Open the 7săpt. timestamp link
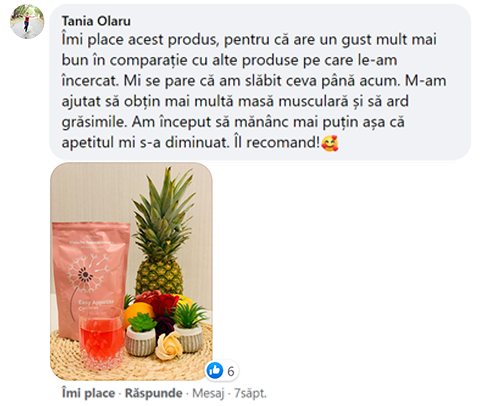Screen dimensions: 500x406 [x=250, y=393]
